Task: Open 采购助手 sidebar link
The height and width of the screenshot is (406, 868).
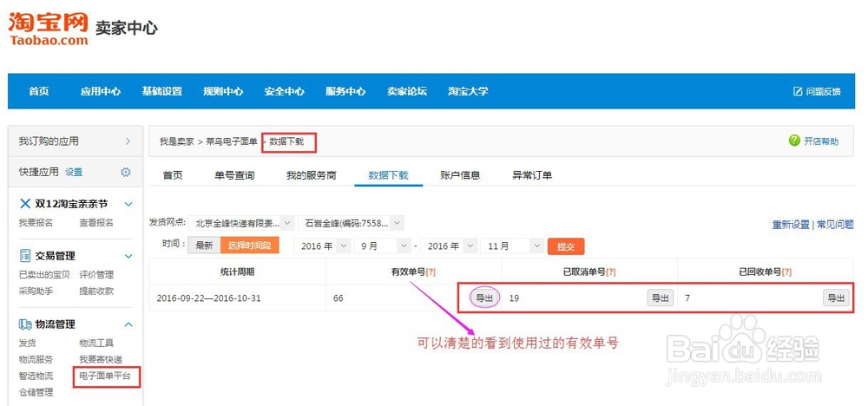Action: tap(36, 291)
